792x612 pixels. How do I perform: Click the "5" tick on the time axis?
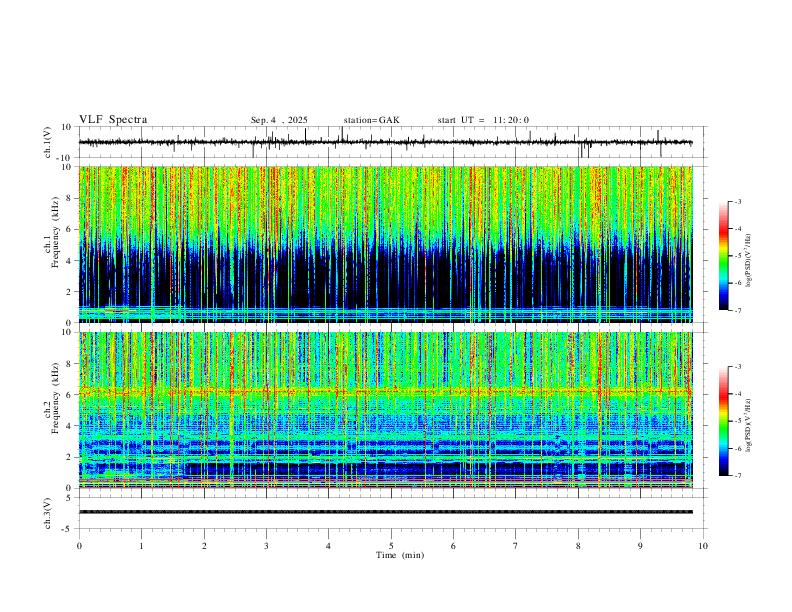391,546
